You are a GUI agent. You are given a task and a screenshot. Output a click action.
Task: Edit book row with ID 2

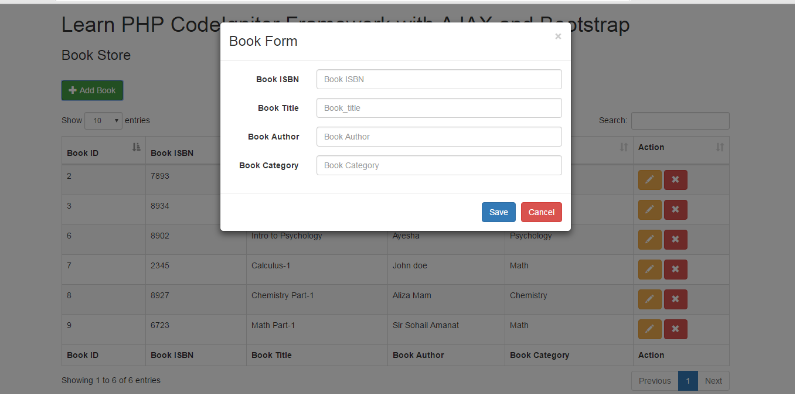[649, 180]
